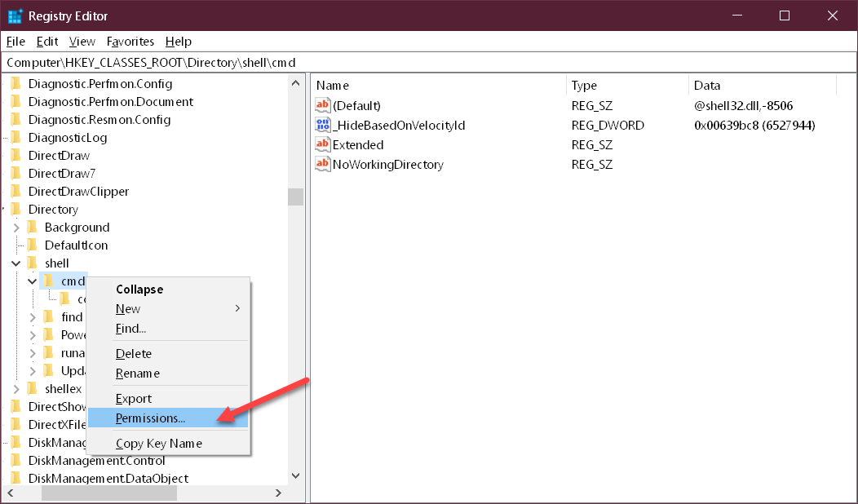This screenshot has height=504, width=858.
Task: Click the Extended string value icon
Action: 323,144
